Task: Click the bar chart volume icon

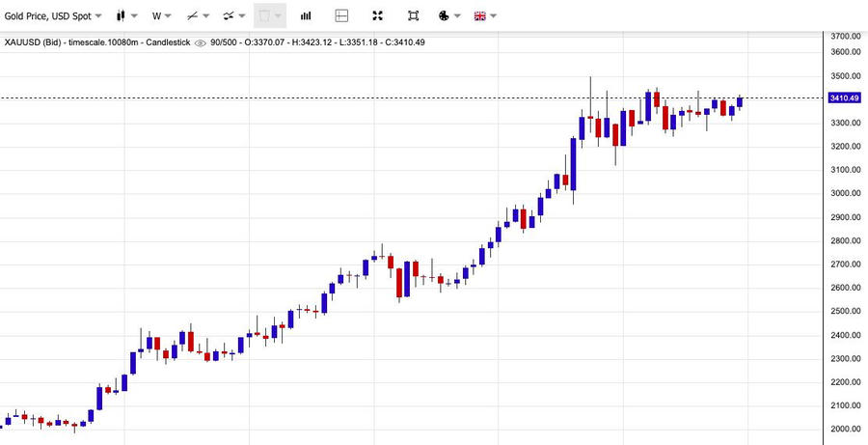Action: coord(306,16)
